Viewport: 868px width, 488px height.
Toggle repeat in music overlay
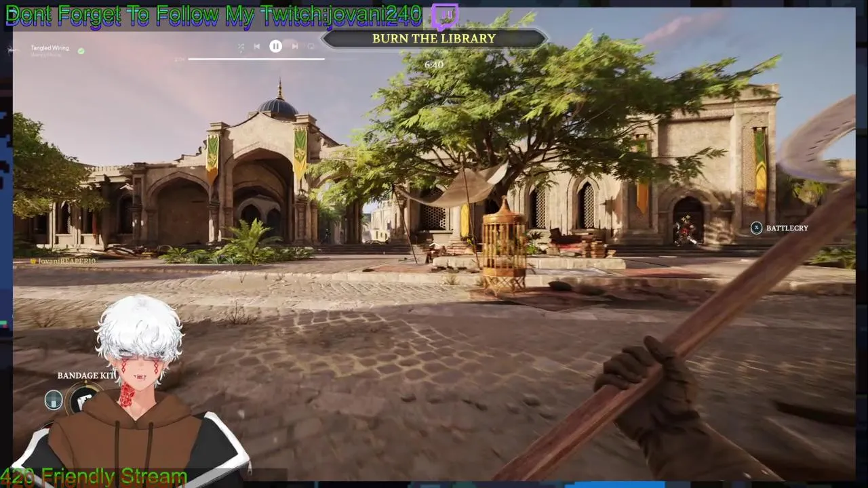311,47
